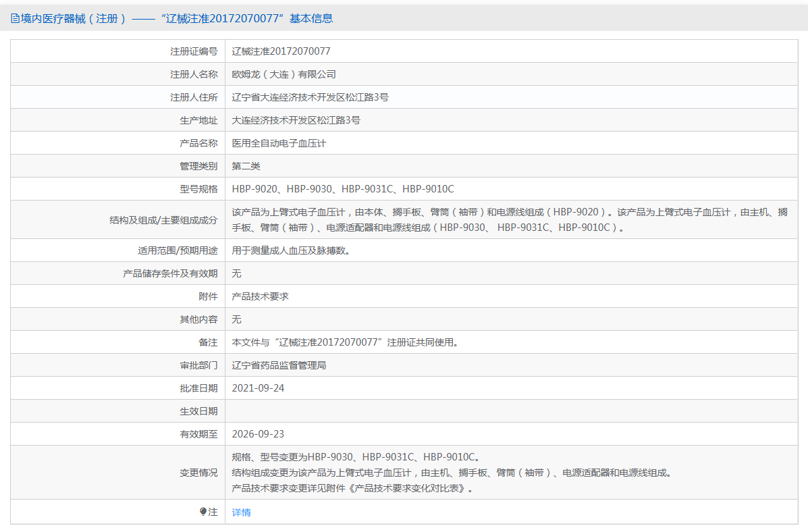Screen dimensions: 808x532
Task: Open the 详情 details link
Action: click(241, 512)
